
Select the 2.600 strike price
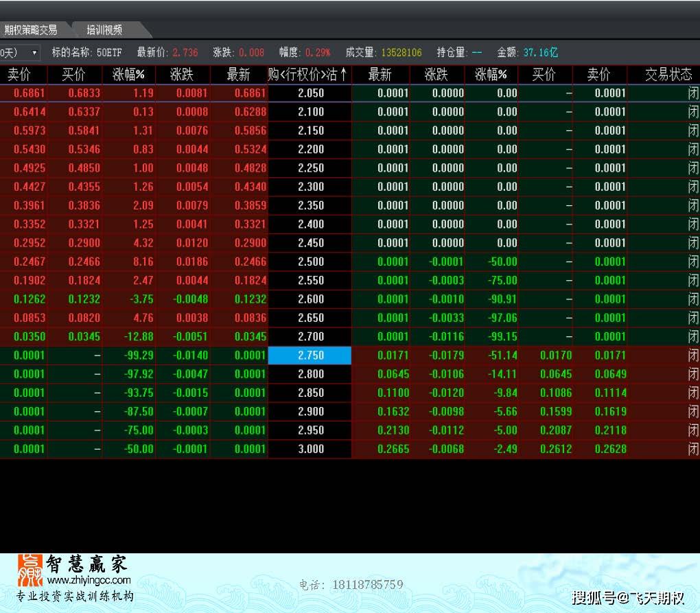click(311, 299)
